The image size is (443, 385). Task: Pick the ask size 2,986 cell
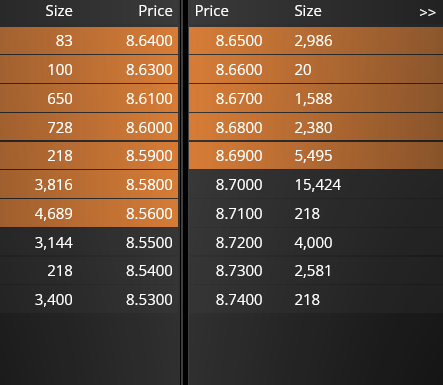tap(313, 41)
